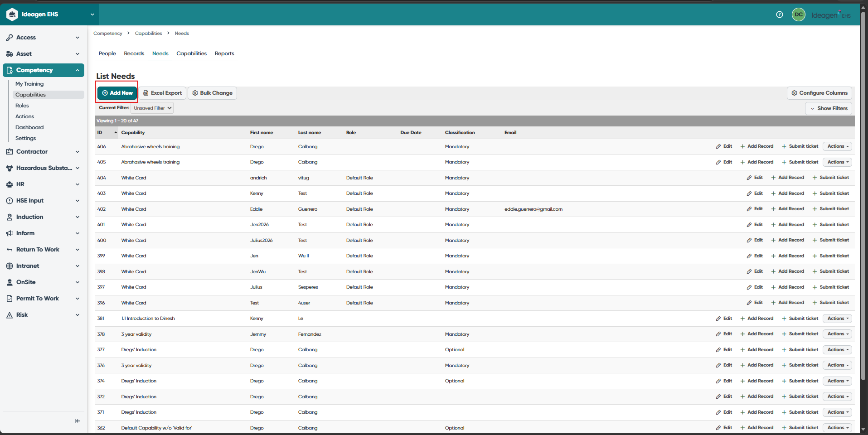Open the help question mark icon

(x=779, y=14)
